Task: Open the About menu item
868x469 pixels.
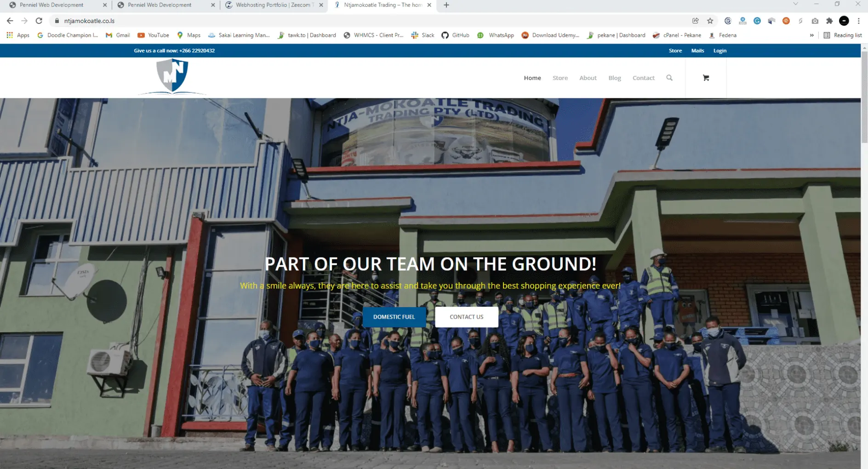Action: pos(588,78)
